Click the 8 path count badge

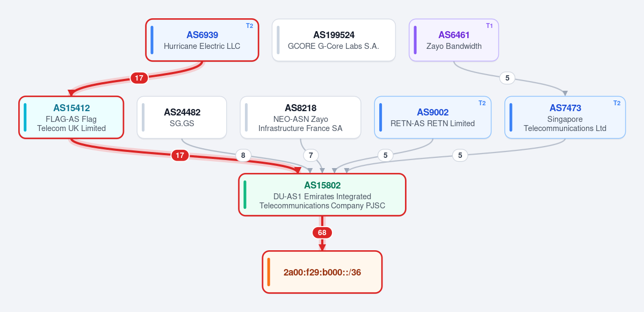243,155
